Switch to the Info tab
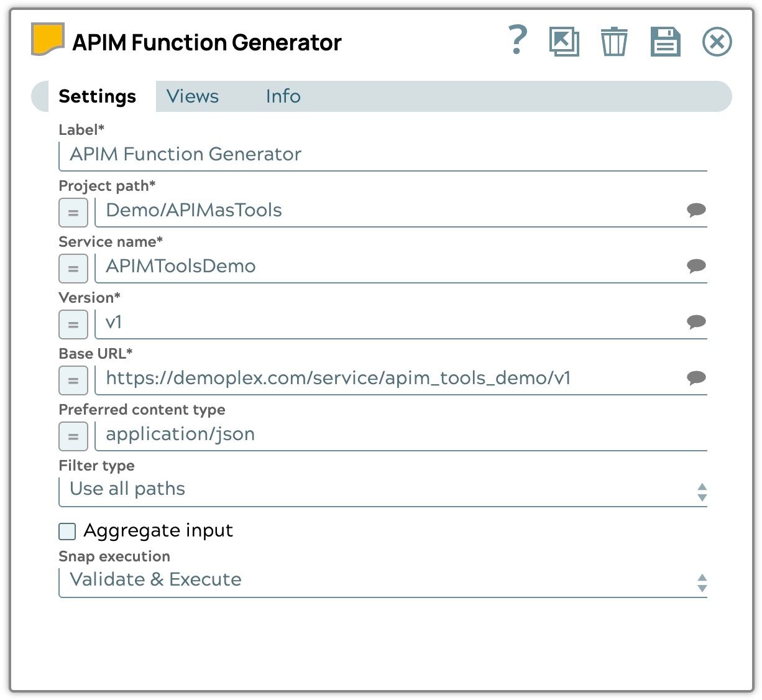 click(283, 96)
